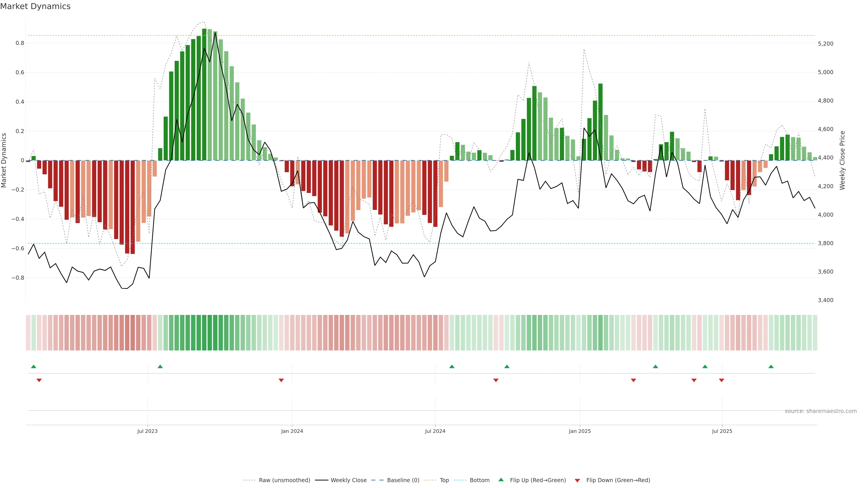Image resolution: width=868 pixels, height=488 pixels.
Task: Click the 5,200 price axis tick
Action: 826,44
